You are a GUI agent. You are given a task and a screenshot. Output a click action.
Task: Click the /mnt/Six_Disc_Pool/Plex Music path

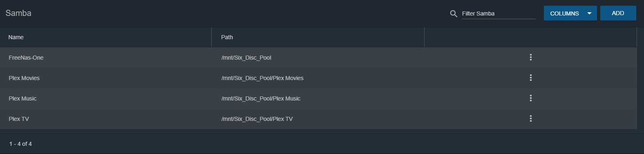pyautogui.click(x=261, y=98)
